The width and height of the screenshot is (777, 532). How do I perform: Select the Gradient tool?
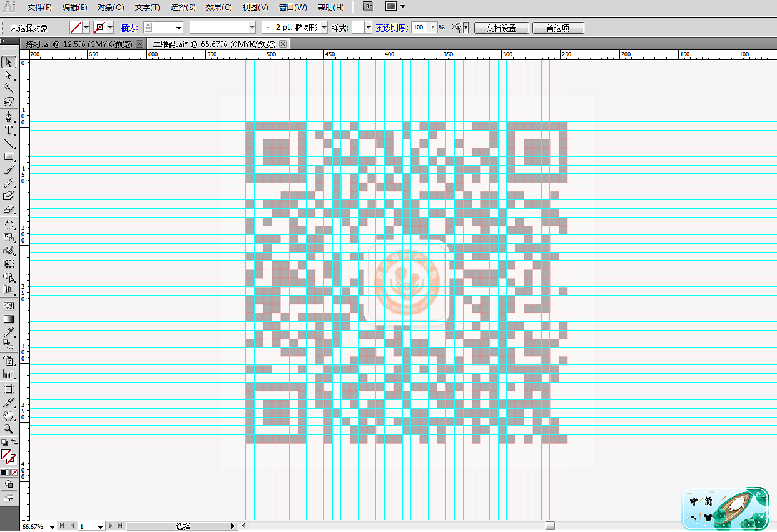pyautogui.click(x=9, y=319)
